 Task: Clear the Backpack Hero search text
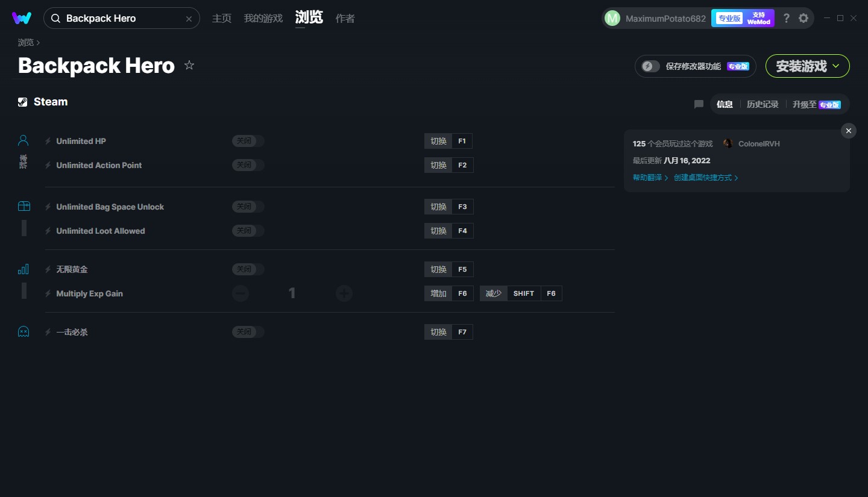[189, 19]
